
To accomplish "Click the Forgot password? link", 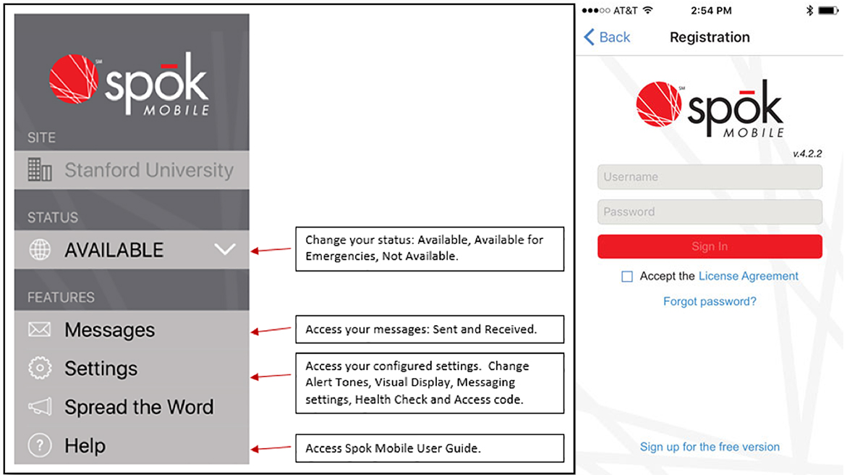I will 710,301.
